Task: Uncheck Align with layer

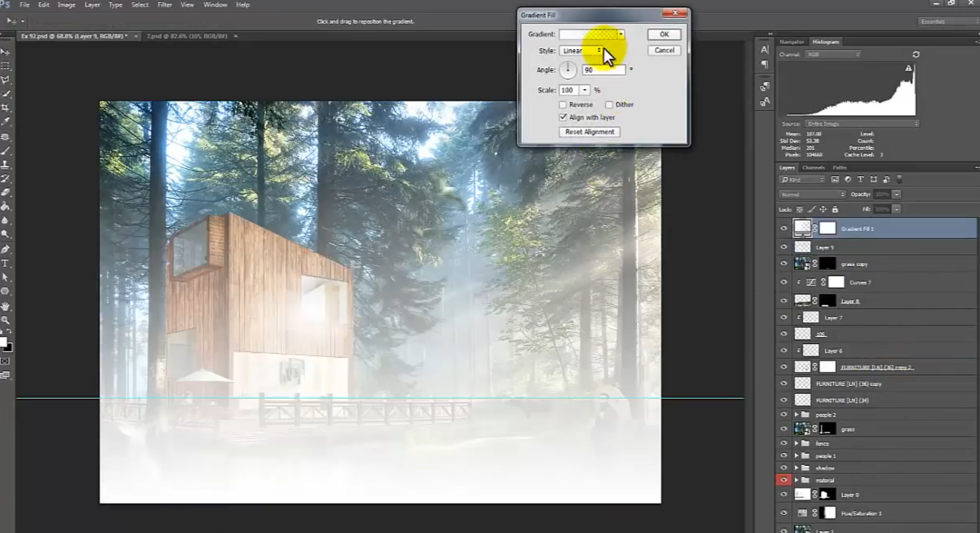Action: point(563,117)
